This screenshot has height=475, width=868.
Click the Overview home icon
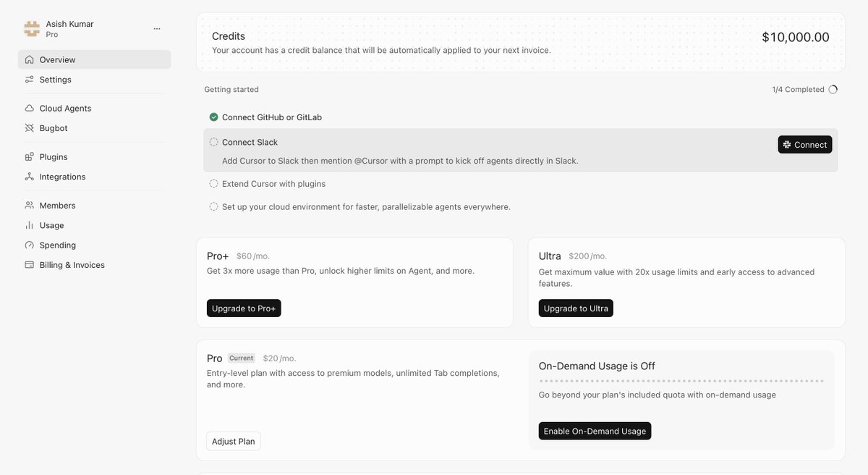pos(30,59)
